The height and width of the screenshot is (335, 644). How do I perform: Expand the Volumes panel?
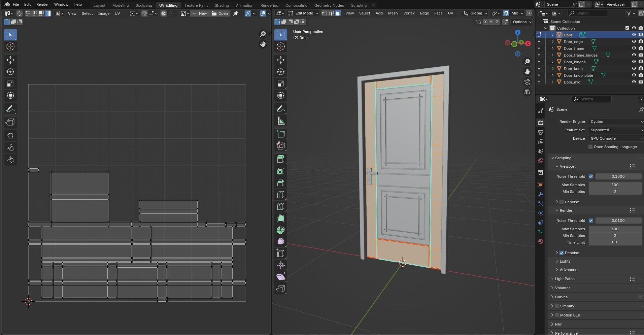(563, 288)
